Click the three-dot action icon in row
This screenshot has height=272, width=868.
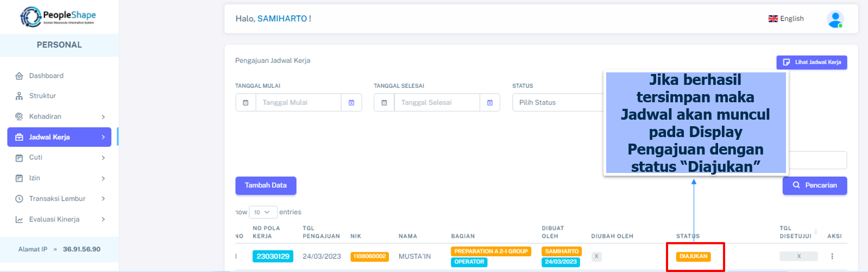832,256
